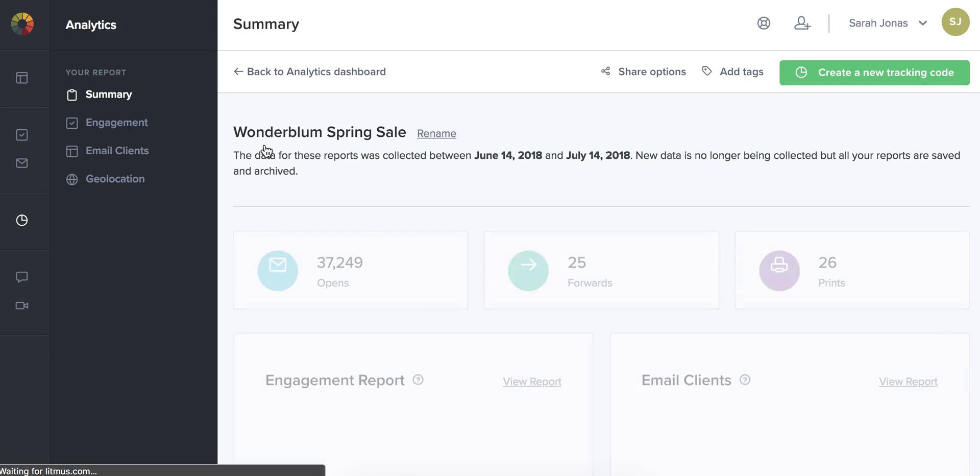This screenshot has width=980, height=476.
Task: Open the help lifebuoy icon in header
Action: pyautogui.click(x=764, y=23)
